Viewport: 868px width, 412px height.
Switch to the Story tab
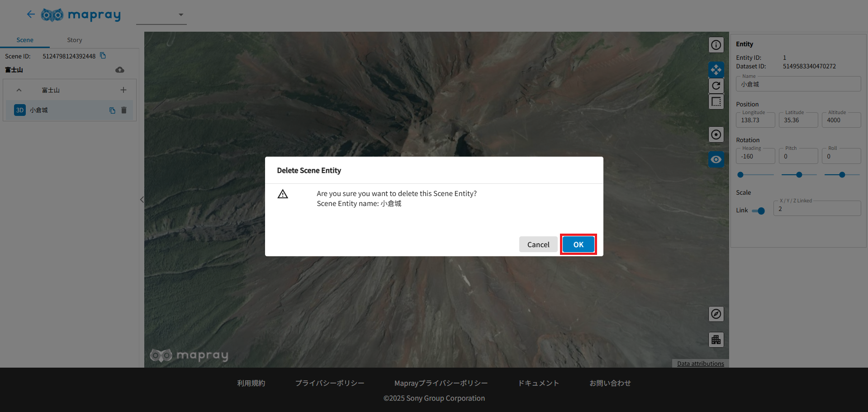[x=75, y=40]
